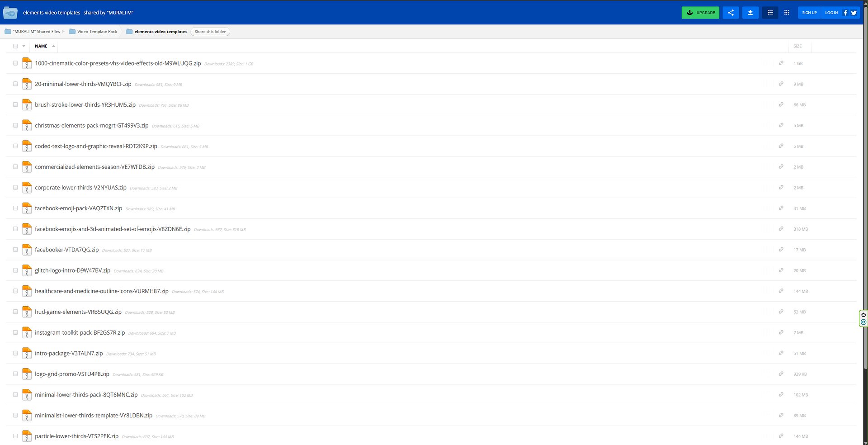This screenshot has width=868, height=445.
Task: Check the box for glitch-logo-intro zip
Action: tap(15, 270)
